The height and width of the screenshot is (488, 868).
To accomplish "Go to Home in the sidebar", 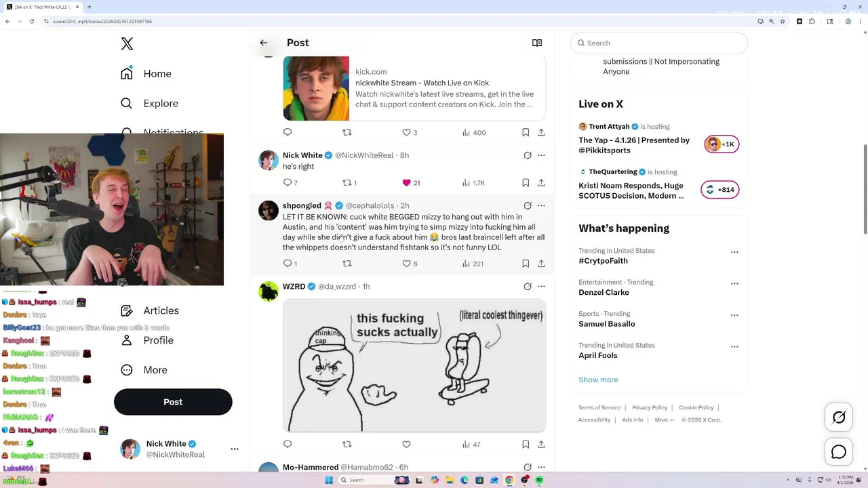I will click(146, 73).
